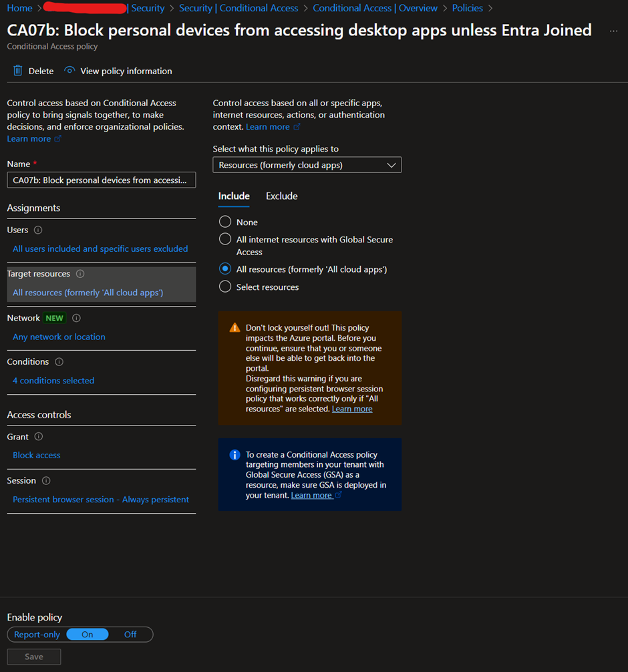
Task: Click the Delete button
Action: coord(33,71)
